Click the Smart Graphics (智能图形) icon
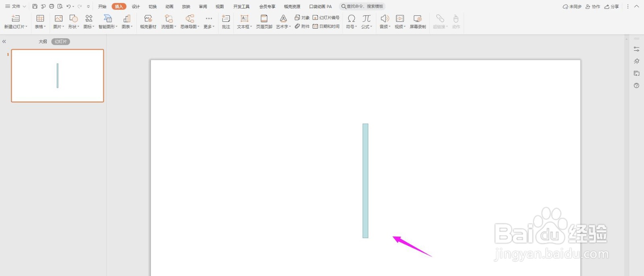Image resolution: width=644 pixels, height=276 pixels. click(x=108, y=19)
